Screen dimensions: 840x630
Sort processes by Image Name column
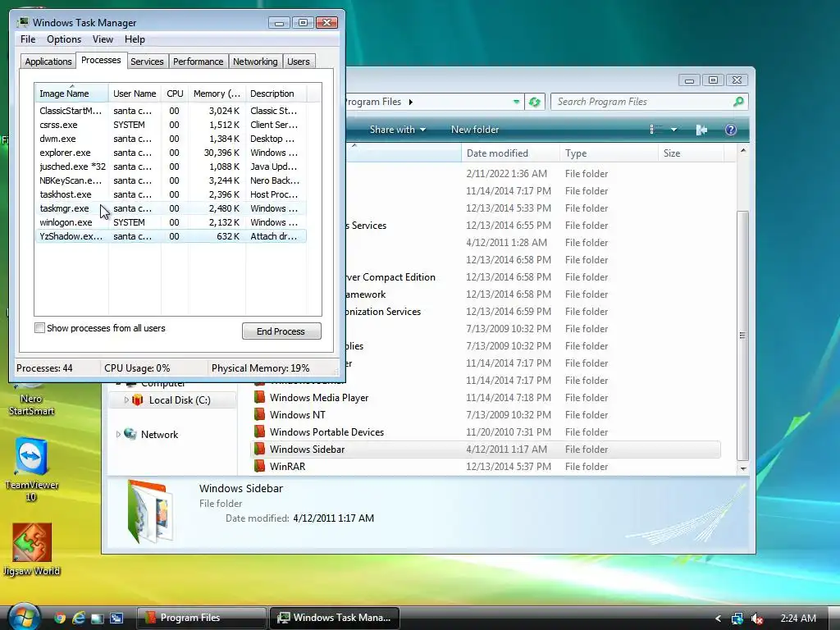[72, 94]
